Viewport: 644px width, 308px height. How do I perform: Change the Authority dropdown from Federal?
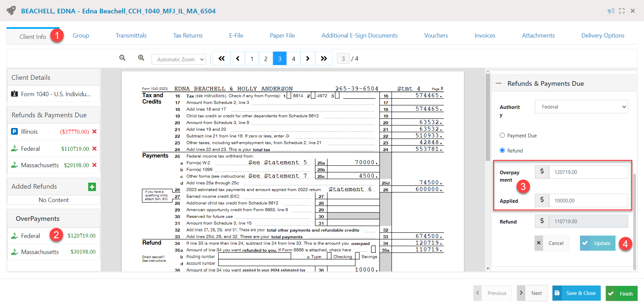[581, 107]
